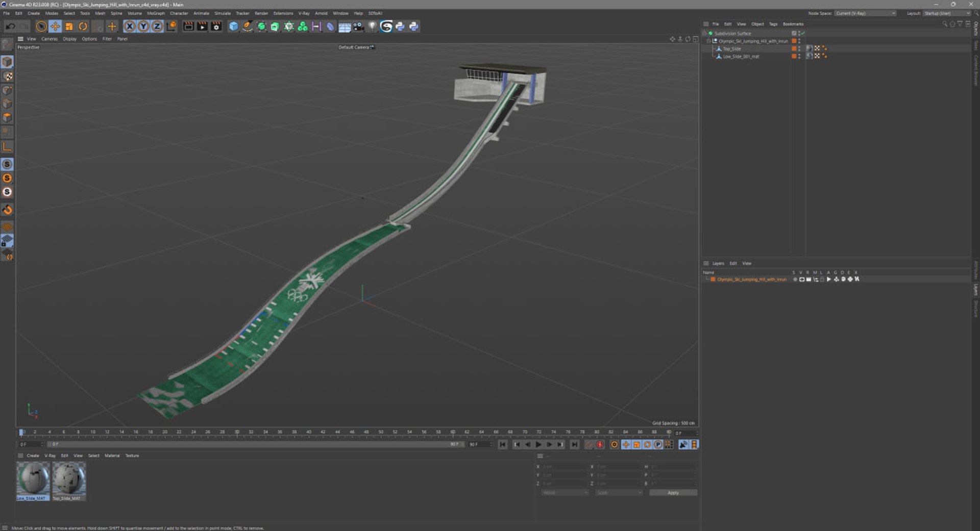980x531 pixels.
Task: Open the MoGraph menu
Action: tap(156, 13)
